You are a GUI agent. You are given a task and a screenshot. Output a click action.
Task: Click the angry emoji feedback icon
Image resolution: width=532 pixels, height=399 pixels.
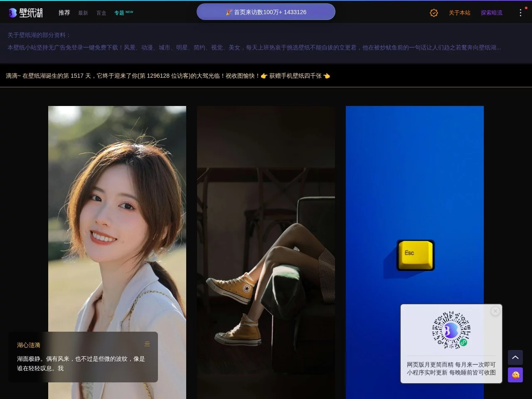click(515, 375)
